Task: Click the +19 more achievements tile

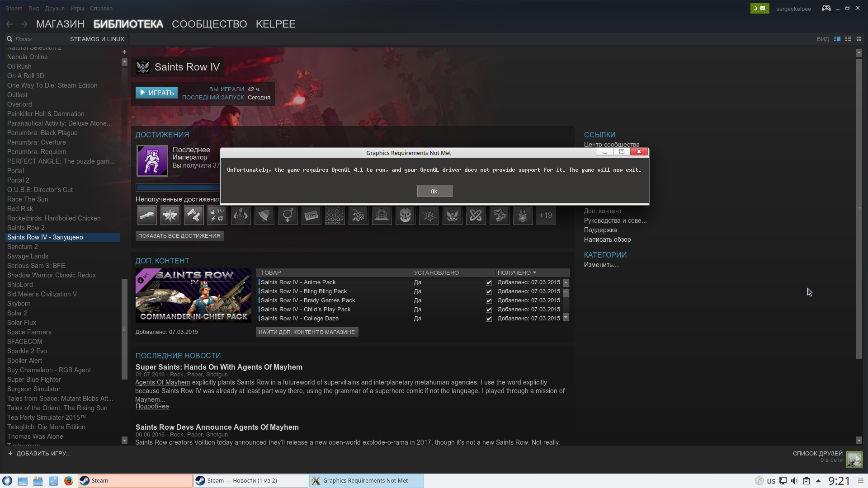Action: point(546,216)
